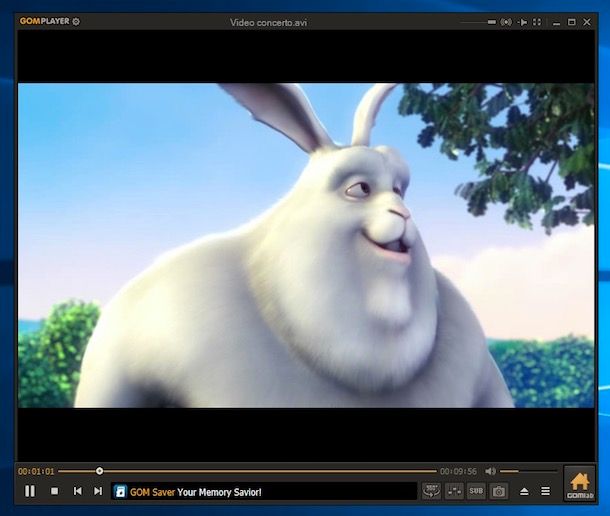Screen dimensions: 610x516
Task: Click the eject open-file button
Action: pyautogui.click(x=524, y=491)
